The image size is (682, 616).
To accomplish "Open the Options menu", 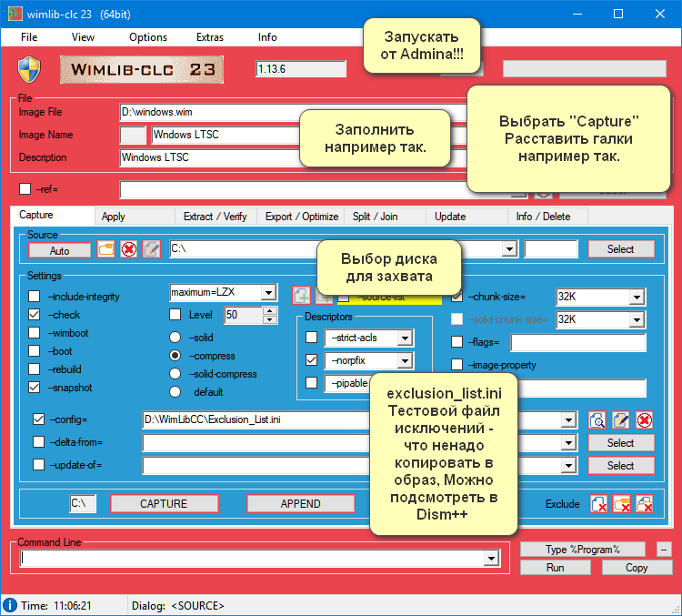I will click(x=148, y=37).
